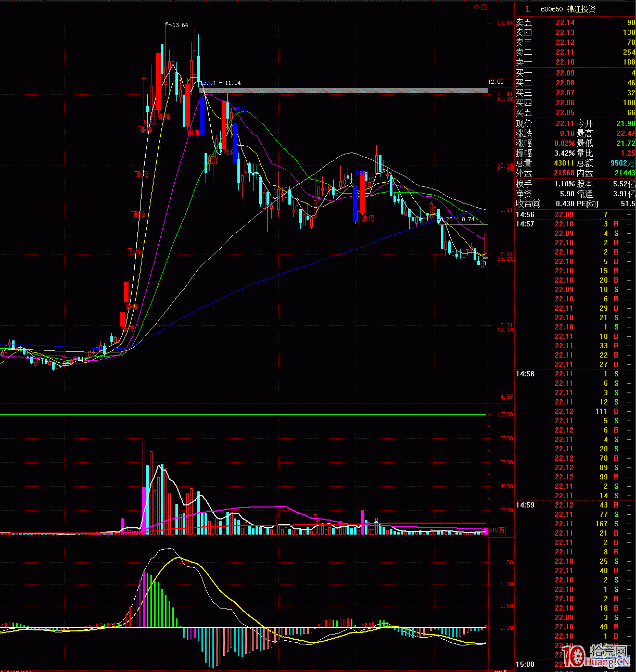Click the tick row with volume 111
This screenshot has height=672, width=636.
pos(575,411)
